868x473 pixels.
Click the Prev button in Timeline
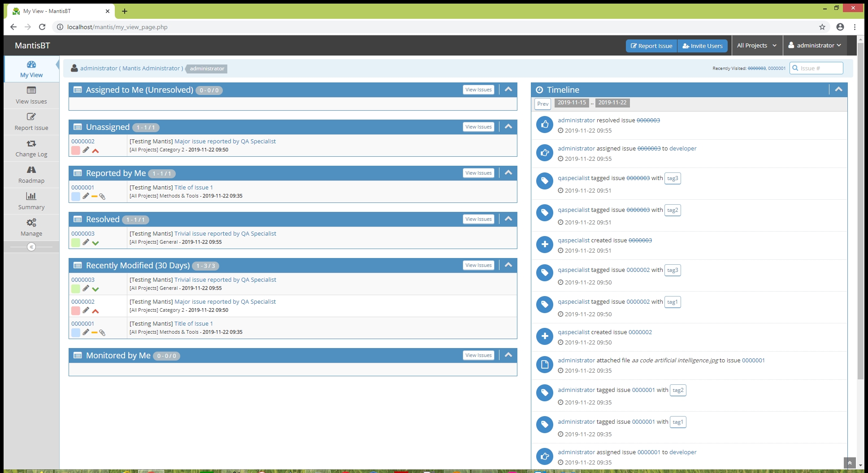click(542, 104)
